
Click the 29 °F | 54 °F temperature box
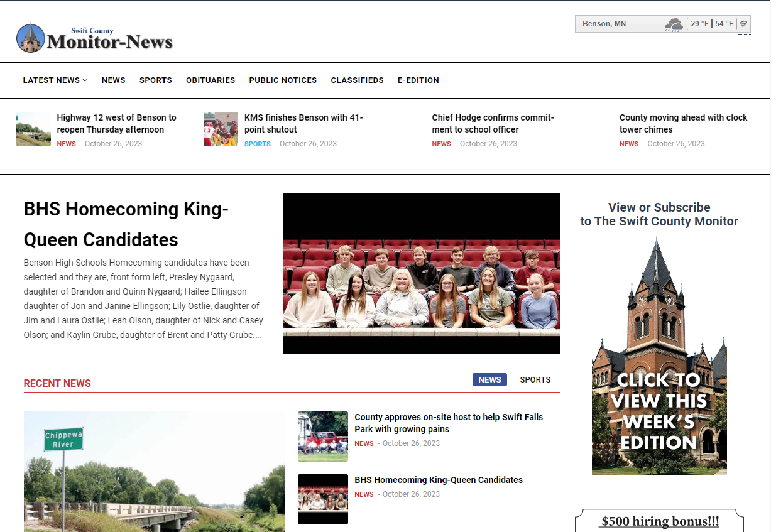(x=711, y=24)
